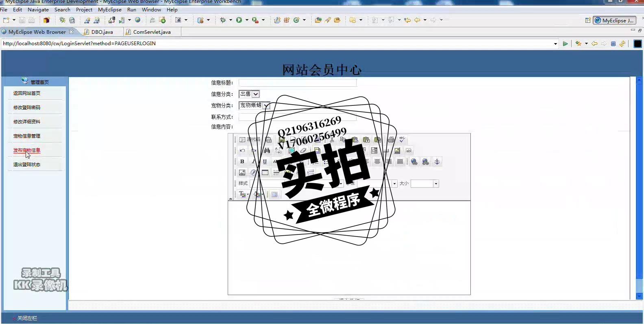Viewport: 644px width, 324px height.
Task: Click the Remove Format eraser icon
Action: [x=303, y=151]
